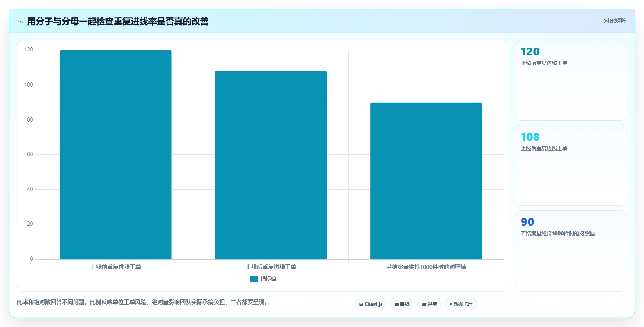Click x-axis label 若结案量维持1000件时的对照值
The image size is (644, 327).
426,267
